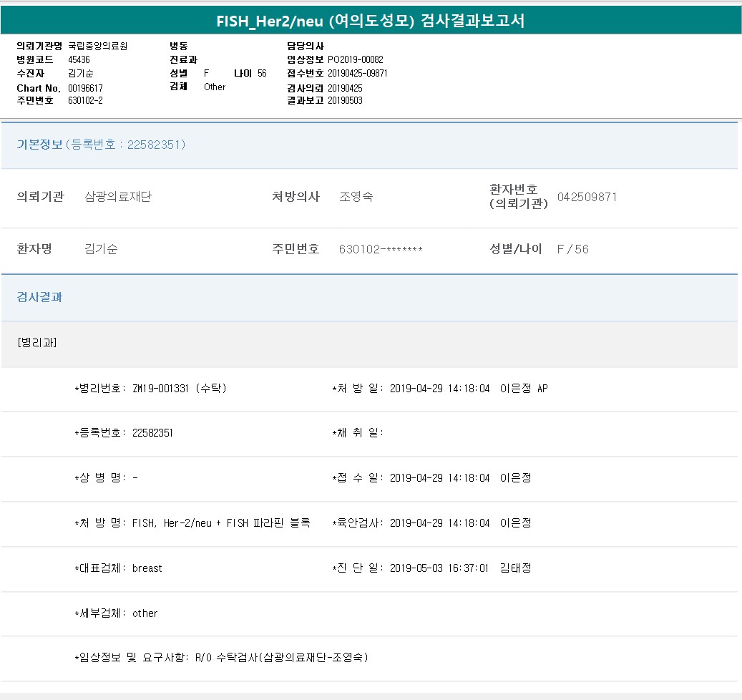Click the 병원코드 value 45436
This screenshot has width=742, height=700.
pyautogui.click(x=79, y=59)
